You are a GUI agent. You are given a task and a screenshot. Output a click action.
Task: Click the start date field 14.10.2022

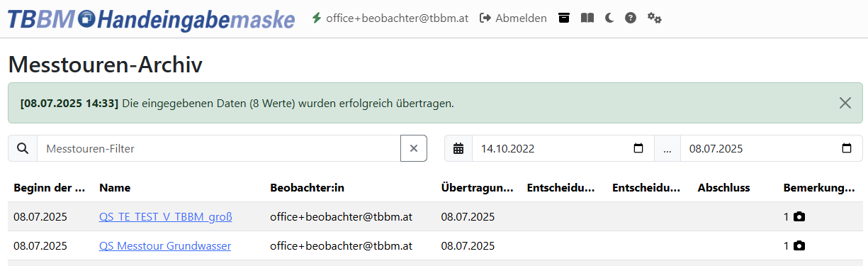click(x=563, y=148)
